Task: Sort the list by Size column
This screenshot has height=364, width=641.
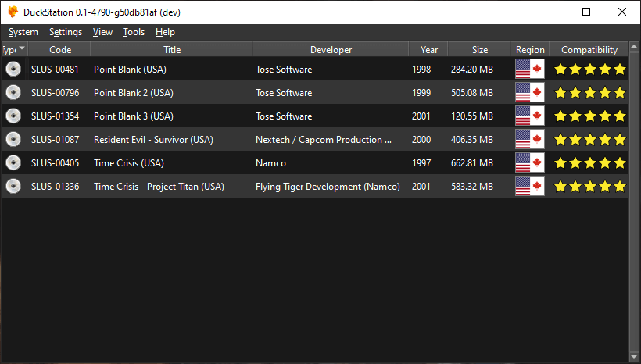Action: tap(479, 49)
